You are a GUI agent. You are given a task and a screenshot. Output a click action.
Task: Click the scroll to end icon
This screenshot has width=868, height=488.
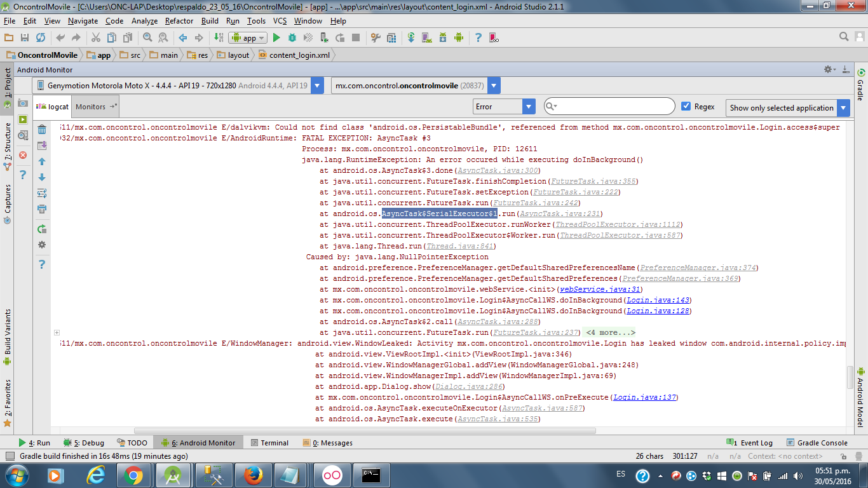tap(42, 146)
